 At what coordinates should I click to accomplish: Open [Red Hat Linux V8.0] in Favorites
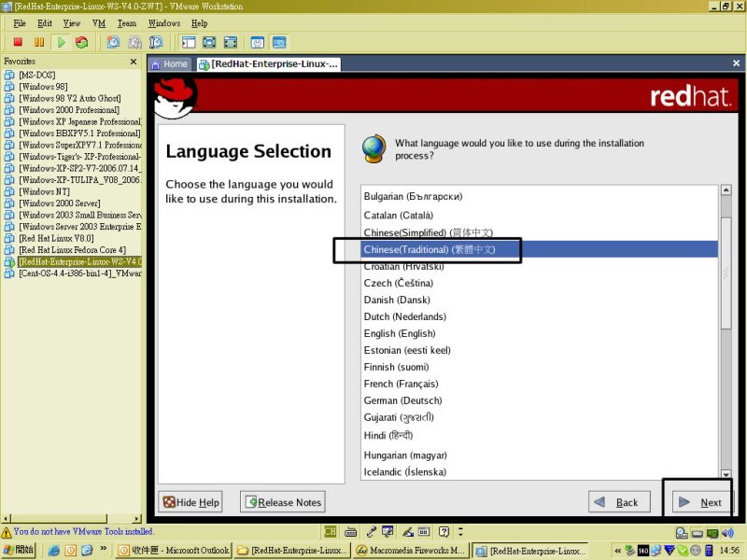click(x=56, y=239)
